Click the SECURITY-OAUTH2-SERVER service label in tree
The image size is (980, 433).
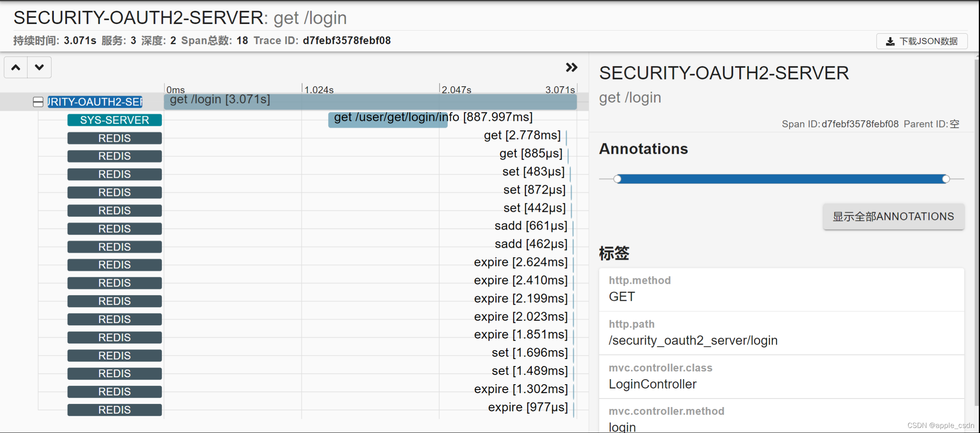tap(95, 102)
